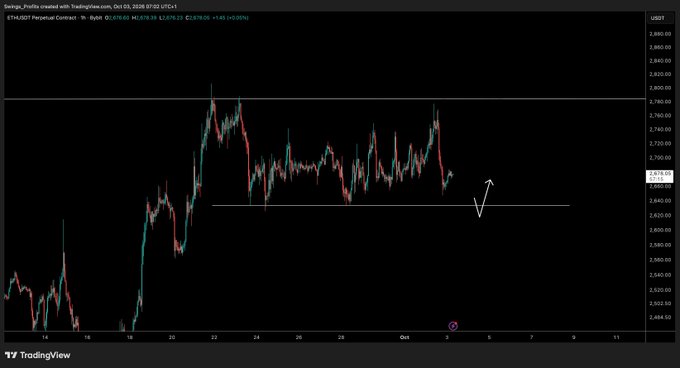Click the purple lightning event icon

(453, 326)
